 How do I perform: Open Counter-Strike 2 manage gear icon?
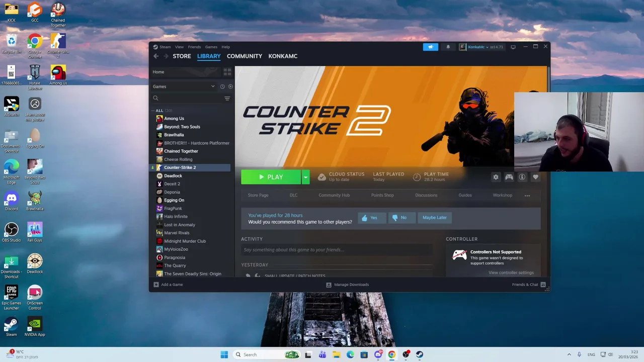496,177
